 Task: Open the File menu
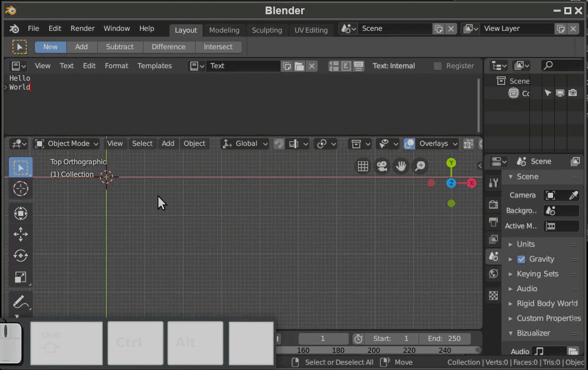pos(33,28)
